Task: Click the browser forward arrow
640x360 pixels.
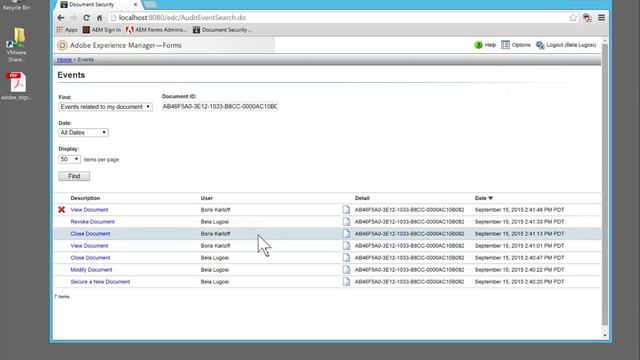Action: point(73,18)
